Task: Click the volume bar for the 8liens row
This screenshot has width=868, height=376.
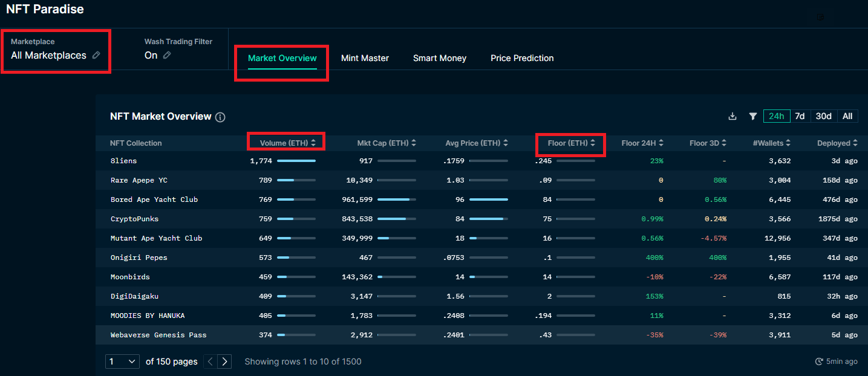Action: pyautogui.click(x=296, y=161)
